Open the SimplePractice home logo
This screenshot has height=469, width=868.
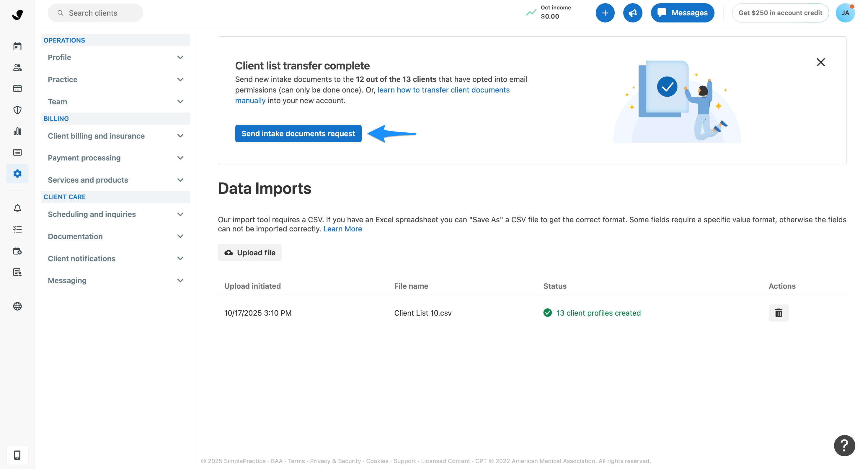click(x=17, y=14)
